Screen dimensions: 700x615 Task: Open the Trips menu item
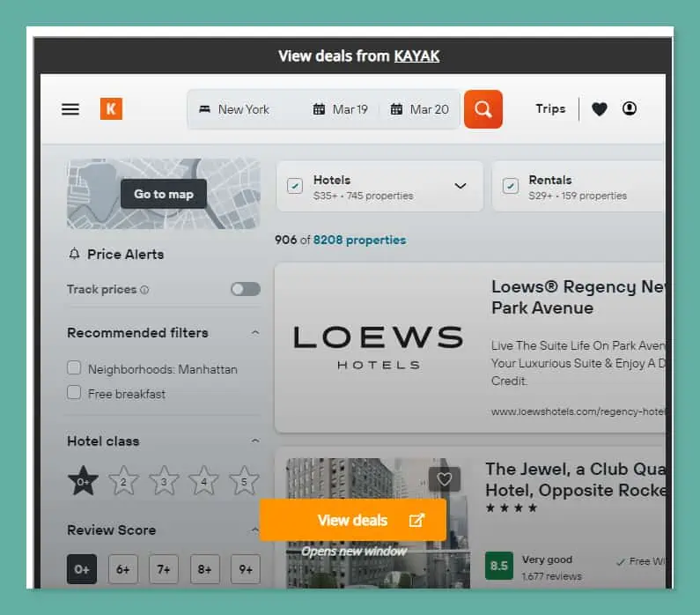550,109
